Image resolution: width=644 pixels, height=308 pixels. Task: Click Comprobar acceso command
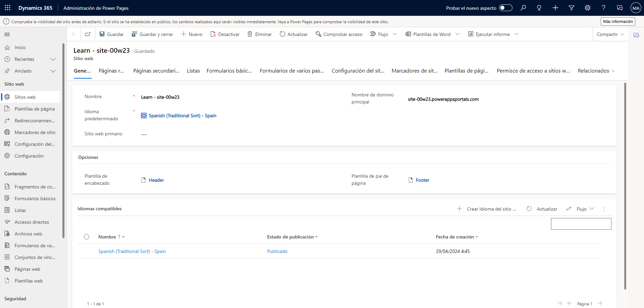[x=339, y=34]
